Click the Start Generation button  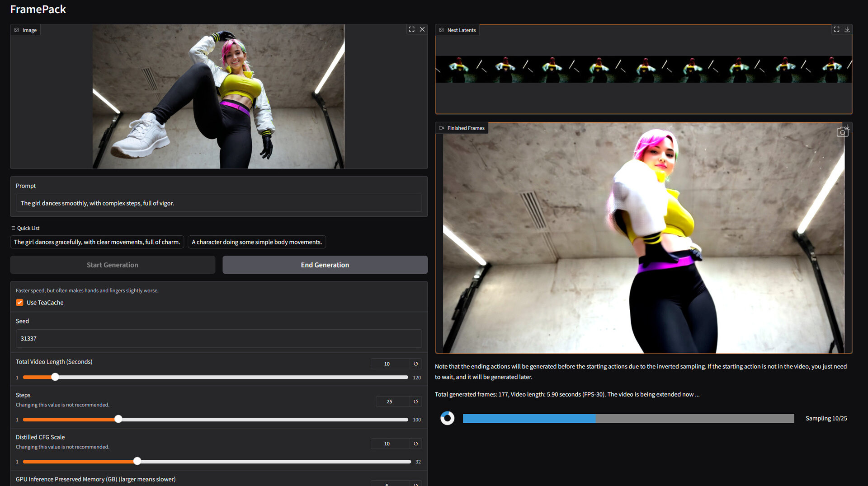(x=113, y=265)
